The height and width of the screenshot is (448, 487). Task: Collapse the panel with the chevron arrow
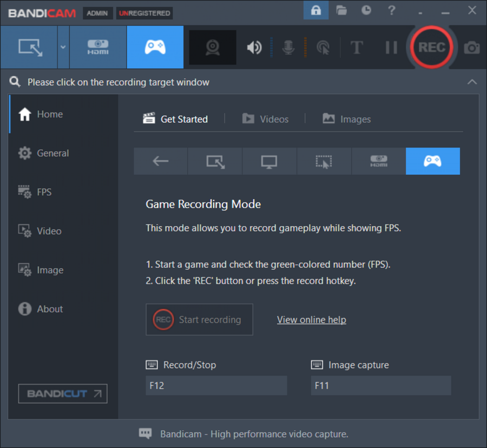472,82
